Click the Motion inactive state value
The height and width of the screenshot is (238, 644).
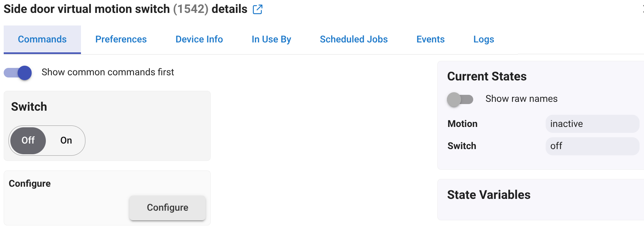tap(592, 124)
